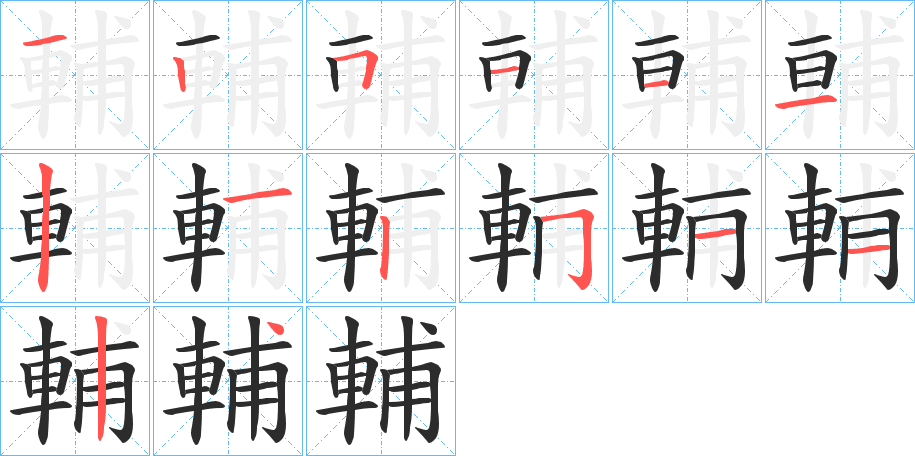Select the eleventh step with the first inner horizontal of 甫
The image size is (915, 456).
point(687,228)
